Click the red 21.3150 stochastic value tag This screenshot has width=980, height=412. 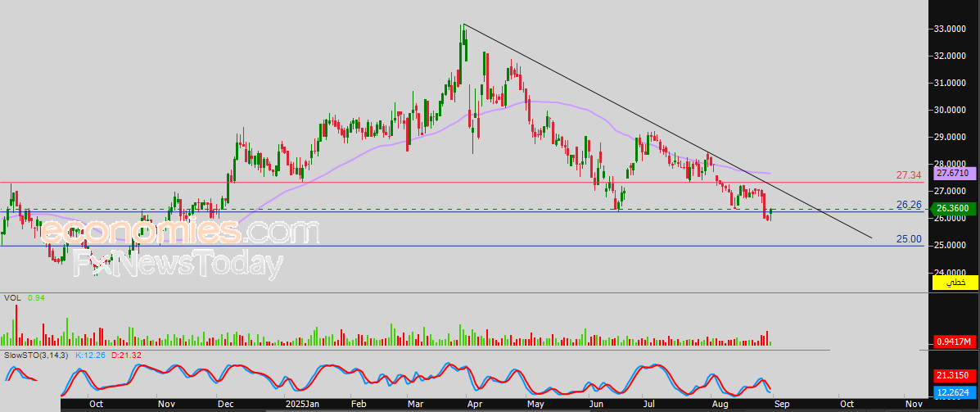click(954, 374)
